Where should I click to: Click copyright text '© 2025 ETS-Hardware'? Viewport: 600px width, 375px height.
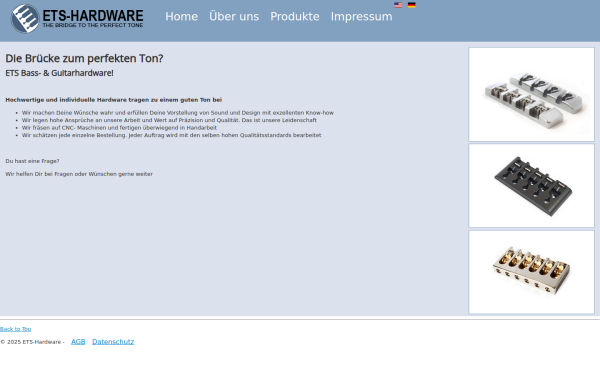31,342
